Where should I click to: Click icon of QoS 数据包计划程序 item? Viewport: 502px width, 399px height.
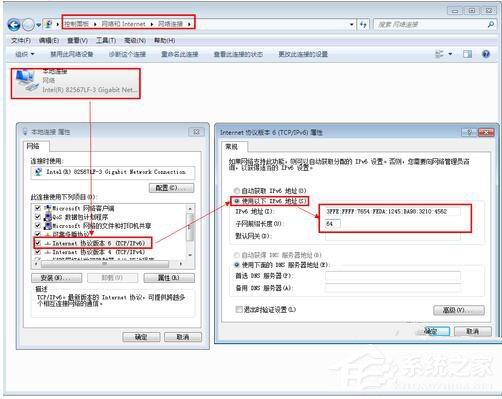click(x=48, y=217)
